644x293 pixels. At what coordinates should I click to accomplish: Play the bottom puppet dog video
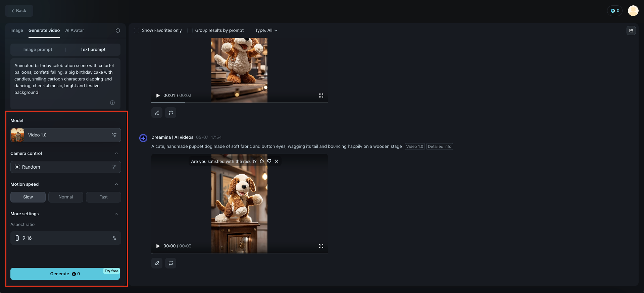coord(158,246)
